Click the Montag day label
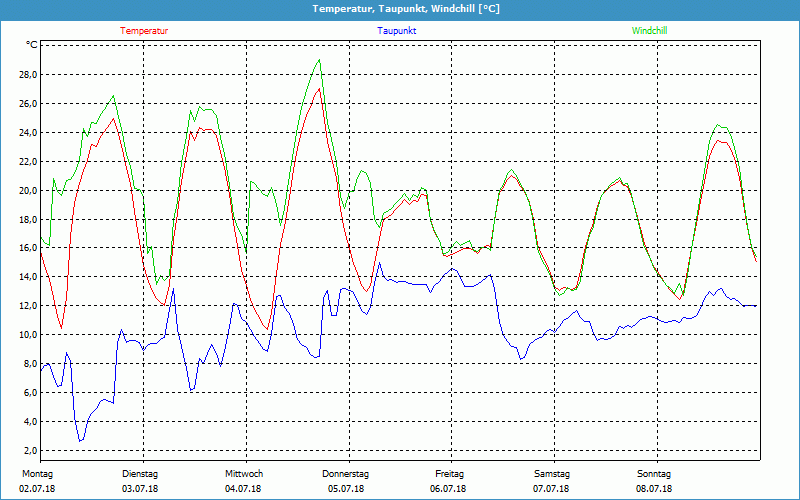Image resolution: width=800 pixels, height=500 pixels. (37, 474)
